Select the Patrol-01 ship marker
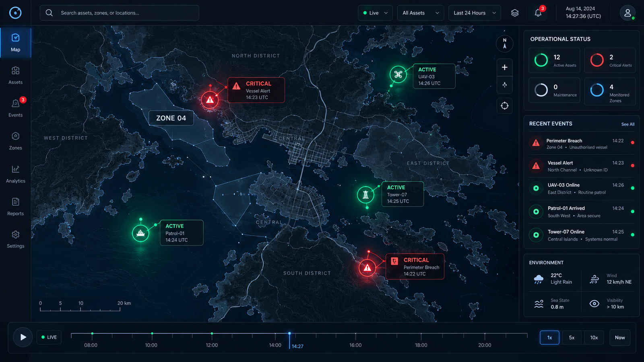This screenshot has height=362, width=644. (x=140, y=233)
